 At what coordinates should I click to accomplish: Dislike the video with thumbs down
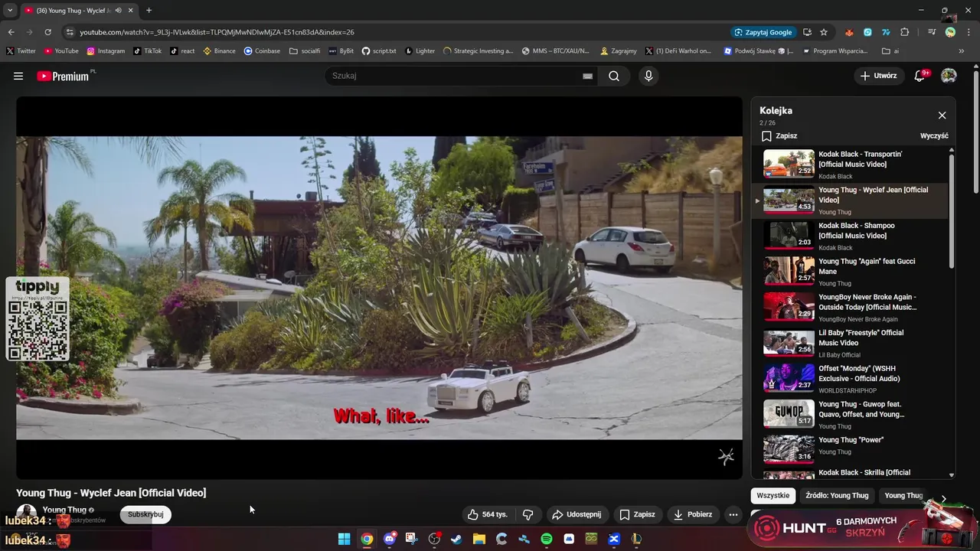528,514
